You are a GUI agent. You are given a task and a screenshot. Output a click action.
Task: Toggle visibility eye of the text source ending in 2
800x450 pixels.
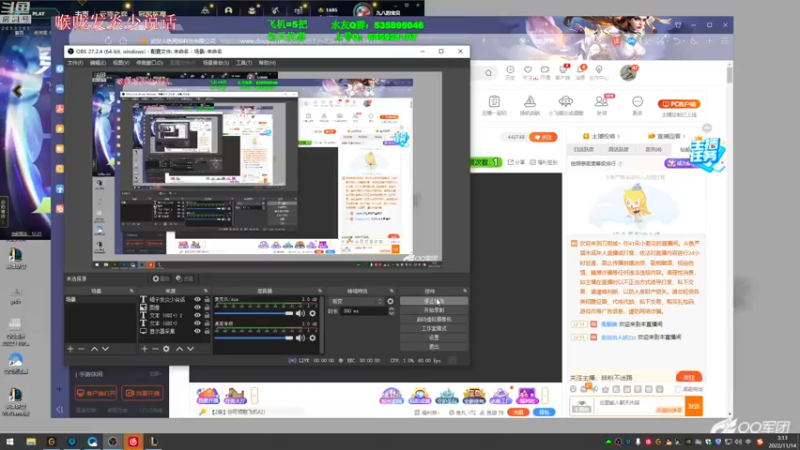click(197, 315)
